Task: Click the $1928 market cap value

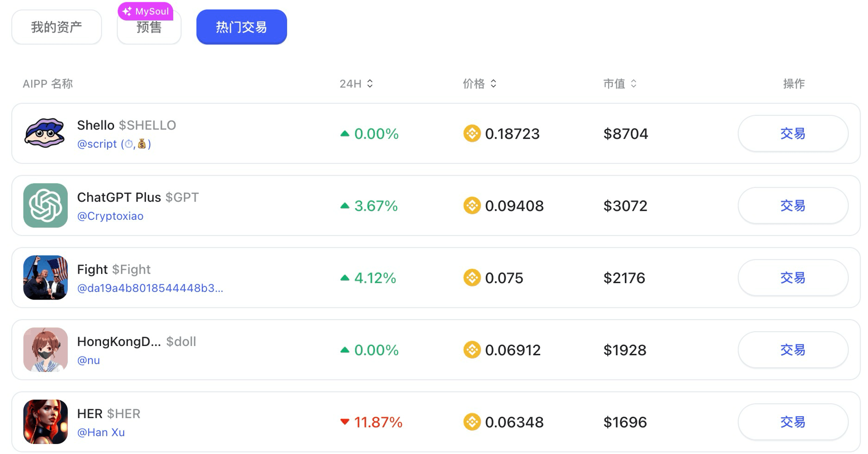Action: pyautogui.click(x=625, y=350)
